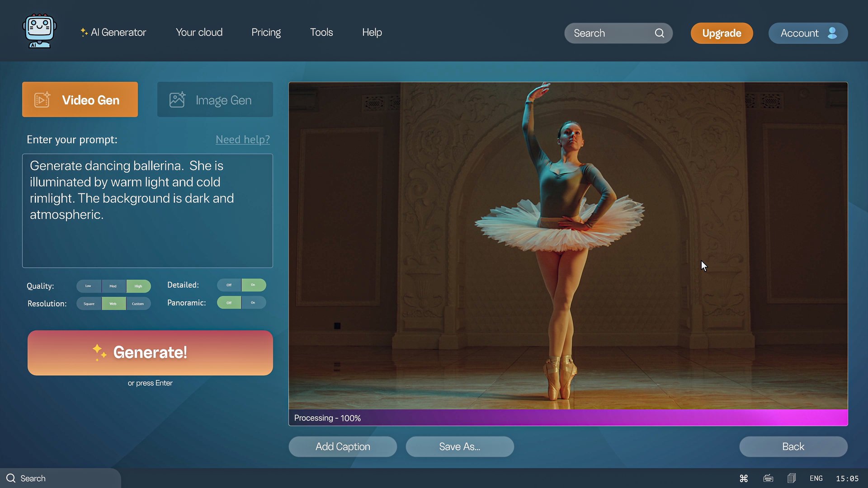The image size is (868, 488).
Task: Set Quality to Low
Action: [89, 286]
